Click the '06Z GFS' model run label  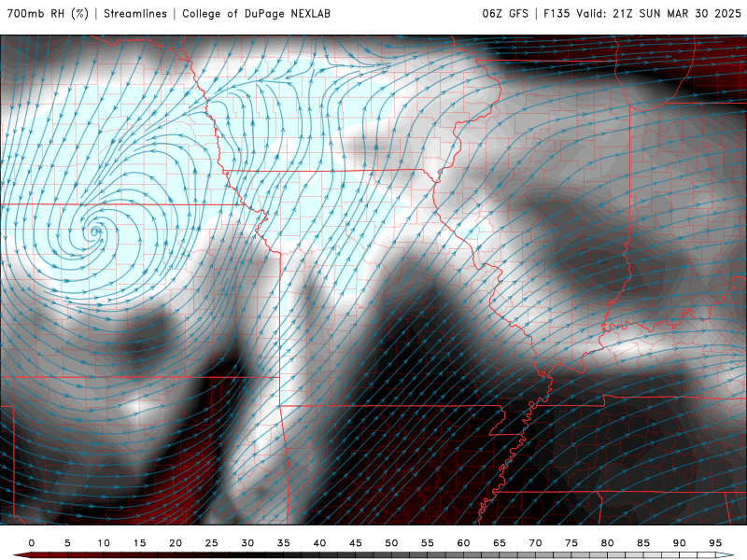[505, 13]
